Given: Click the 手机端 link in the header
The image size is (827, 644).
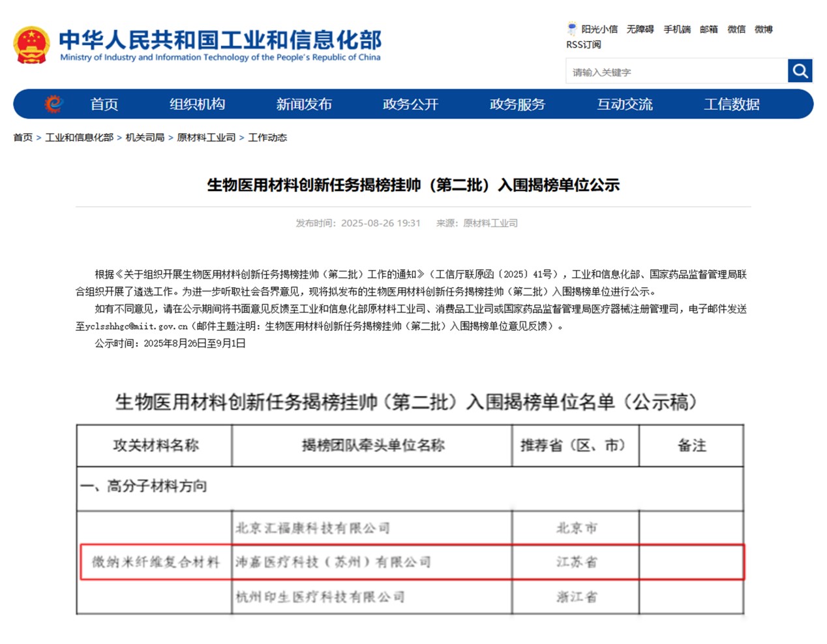Looking at the screenshot, I should pyautogui.click(x=677, y=29).
